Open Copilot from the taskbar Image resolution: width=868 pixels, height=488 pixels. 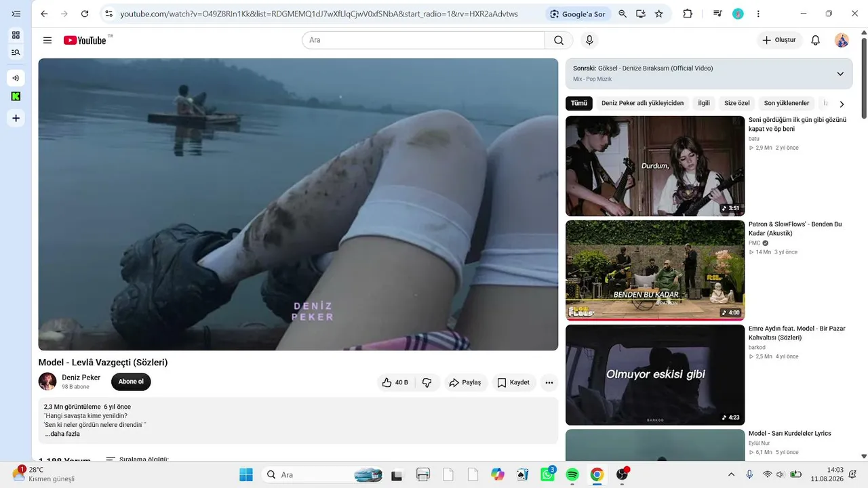(x=498, y=474)
